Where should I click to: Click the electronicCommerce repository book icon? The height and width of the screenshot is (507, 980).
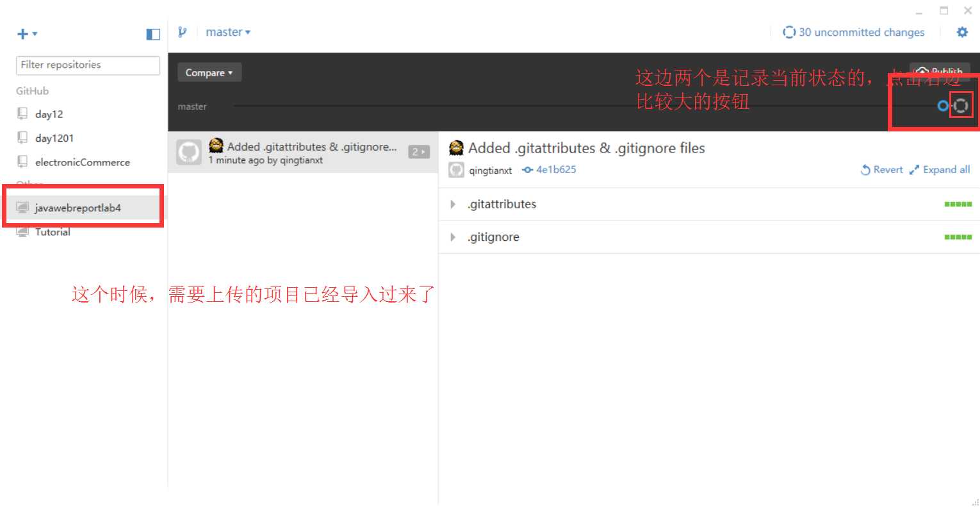tap(22, 162)
